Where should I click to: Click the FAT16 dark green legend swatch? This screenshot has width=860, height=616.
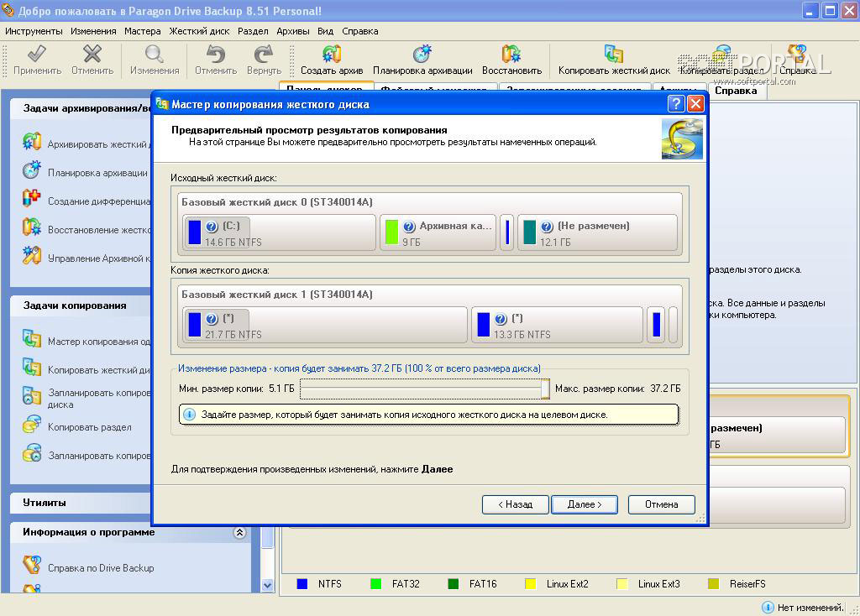click(x=453, y=583)
